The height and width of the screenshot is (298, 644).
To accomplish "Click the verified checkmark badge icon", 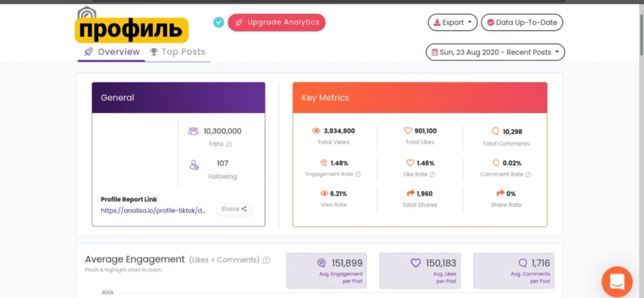I will (x=218, y=22).
